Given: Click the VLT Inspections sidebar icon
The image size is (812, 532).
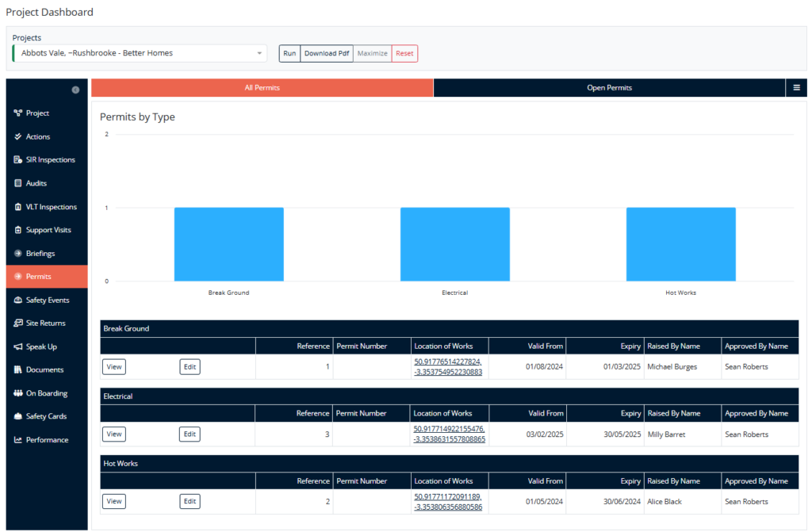Looking at the screenshot, I should pyautogui.click(x=18, y=207).
